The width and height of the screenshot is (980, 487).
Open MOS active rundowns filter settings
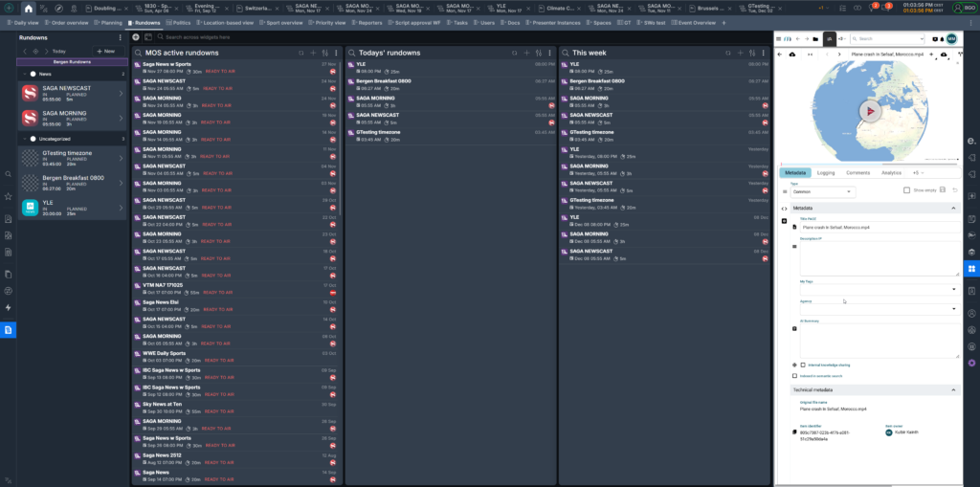pos(325,54)
